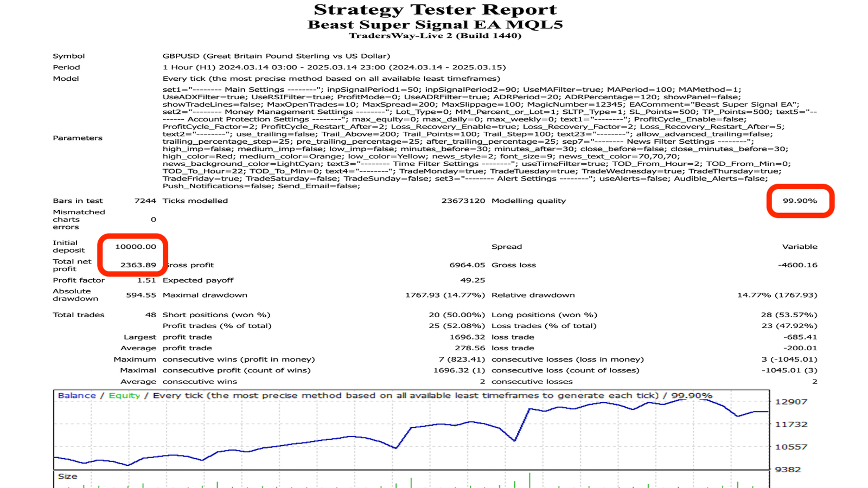The width and height of the screenshot is (868, 488).
Task: Click the loss trades value 23 (47.92%)
Action: [789, 326]
